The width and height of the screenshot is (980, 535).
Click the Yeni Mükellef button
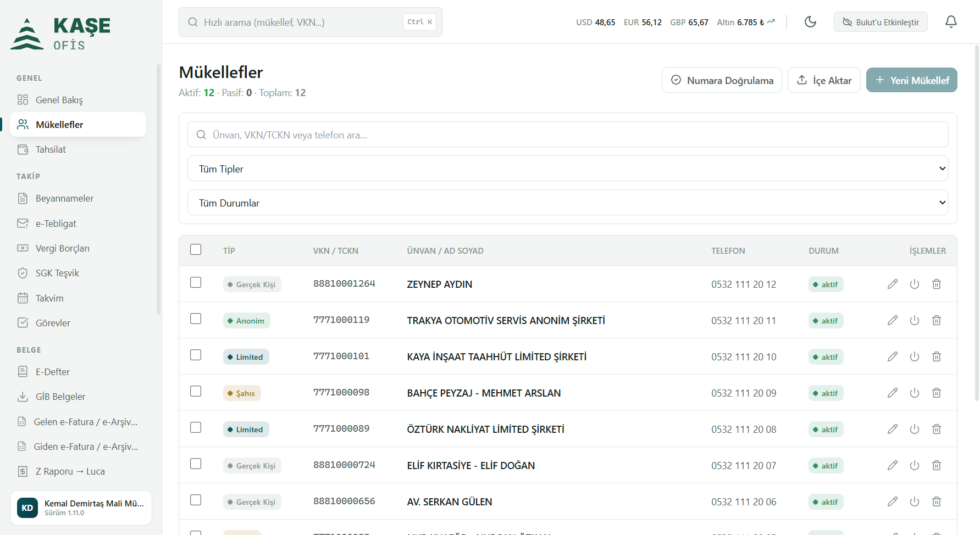912,80
